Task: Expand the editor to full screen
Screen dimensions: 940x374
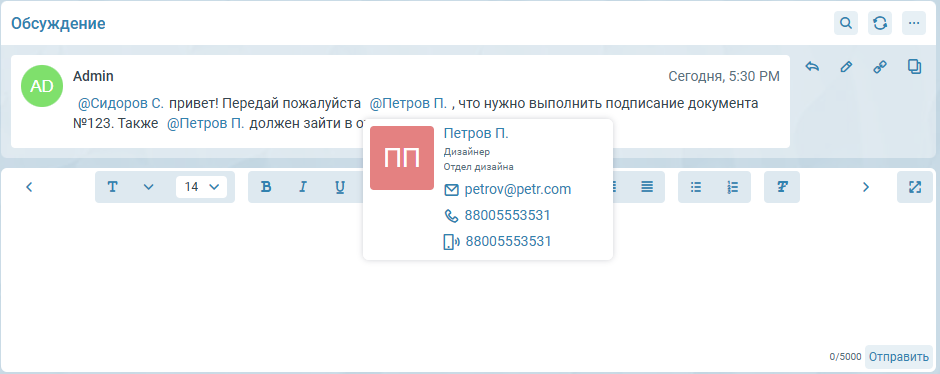Action: [915, 187]
